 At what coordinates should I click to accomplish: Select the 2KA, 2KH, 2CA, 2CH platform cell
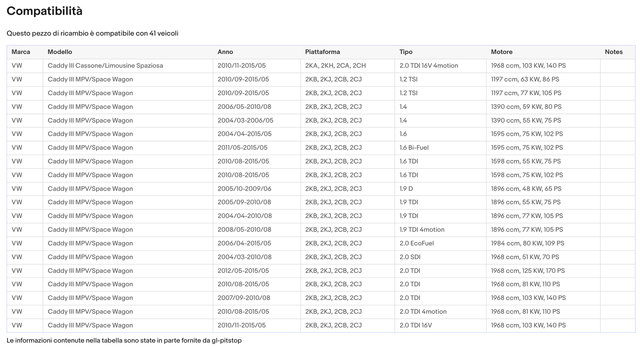click(347, 66)
